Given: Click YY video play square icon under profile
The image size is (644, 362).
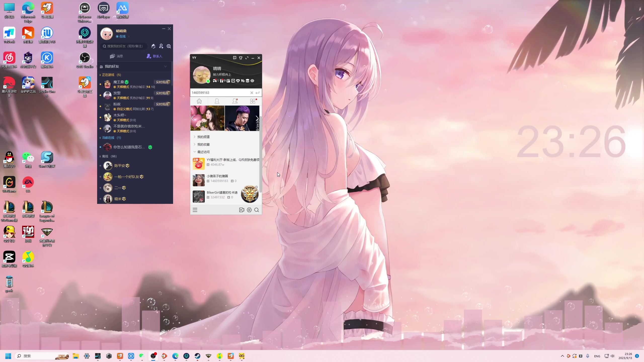Looking at the screenshot, I should [x=233, y=81].
